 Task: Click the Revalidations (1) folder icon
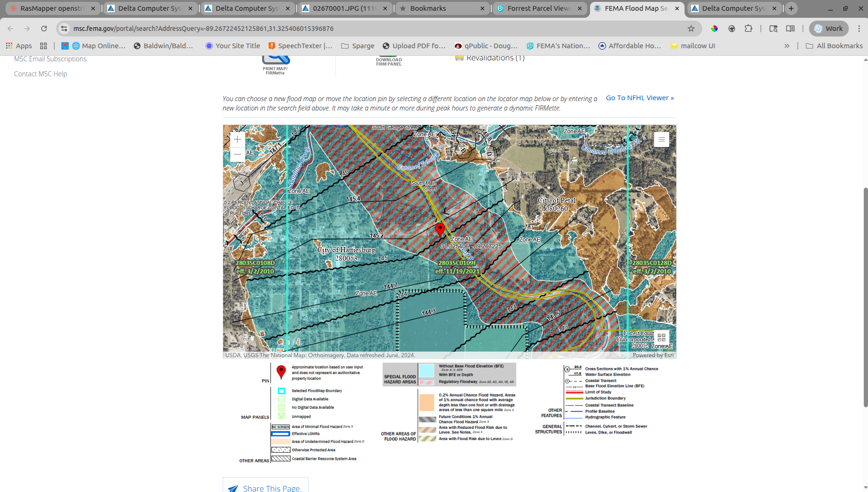tap(460, 57)
